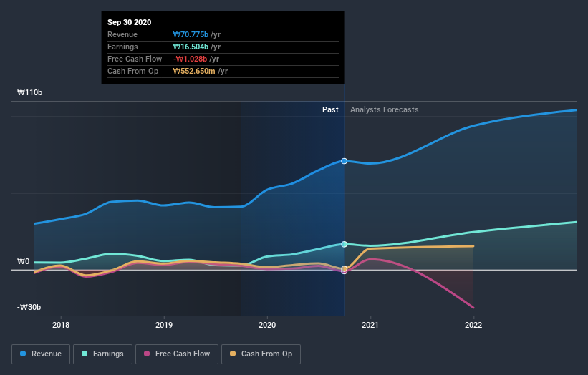The image size is (588, 375).
Task: Click the Analysts Forecasts label
Action: [385, 109]
